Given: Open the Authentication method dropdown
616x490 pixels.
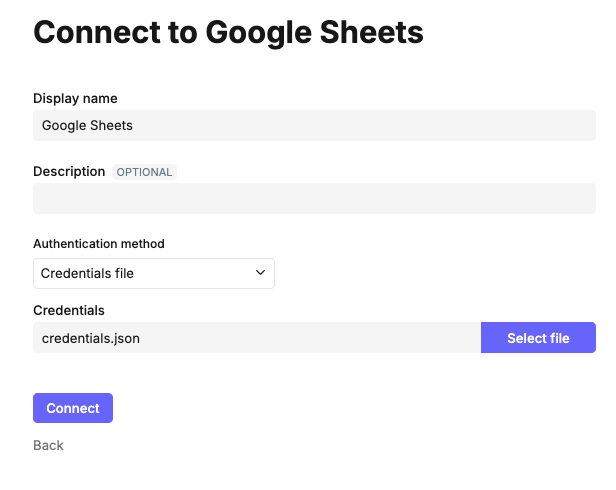Looking at the screenshot, I should pyautogui.click(x=153, y=273).
